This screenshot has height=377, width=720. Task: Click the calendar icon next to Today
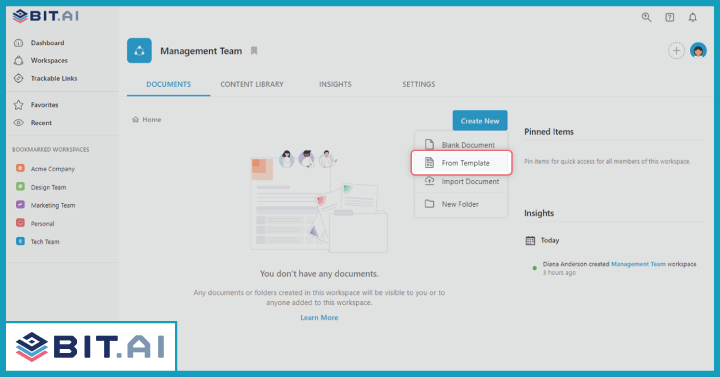[530, 241]
